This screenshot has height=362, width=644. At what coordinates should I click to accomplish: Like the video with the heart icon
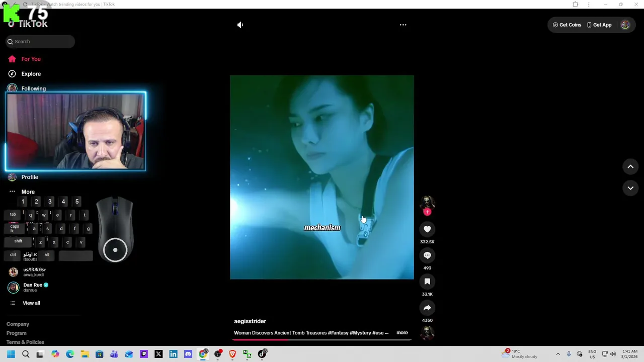(427, 229)
